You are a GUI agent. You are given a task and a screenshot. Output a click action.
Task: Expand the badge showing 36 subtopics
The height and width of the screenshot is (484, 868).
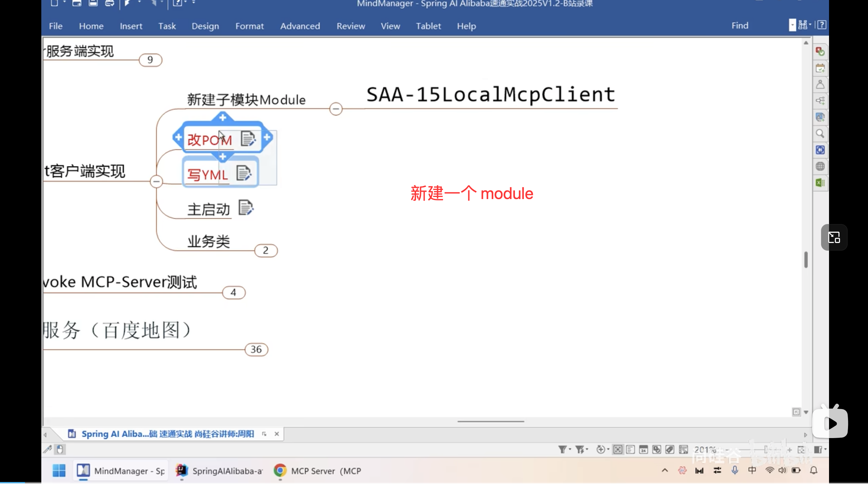coord(256,350)
